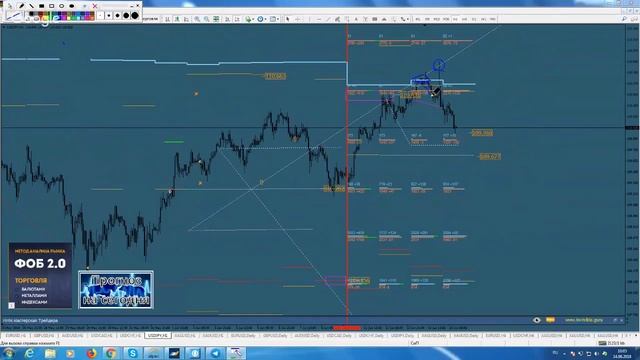640x360 pixels.
Task: Toggle the eye icon in chart footer
Action: 536,320
